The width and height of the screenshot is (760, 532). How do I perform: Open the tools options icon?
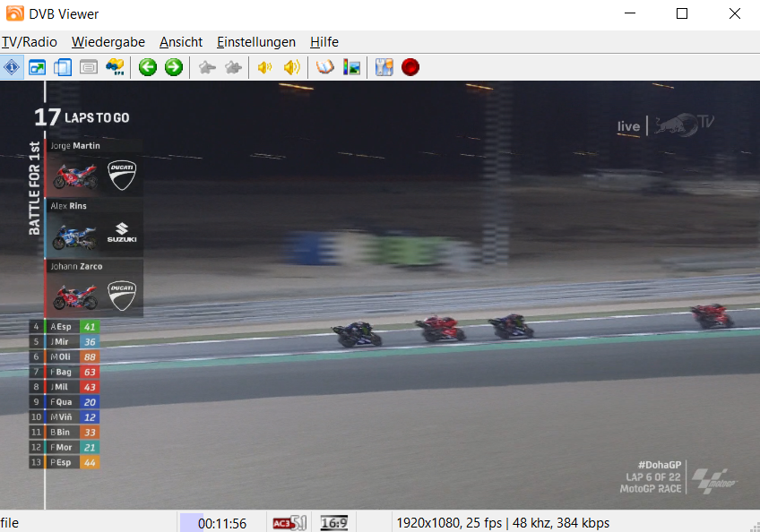coord(384,67)
